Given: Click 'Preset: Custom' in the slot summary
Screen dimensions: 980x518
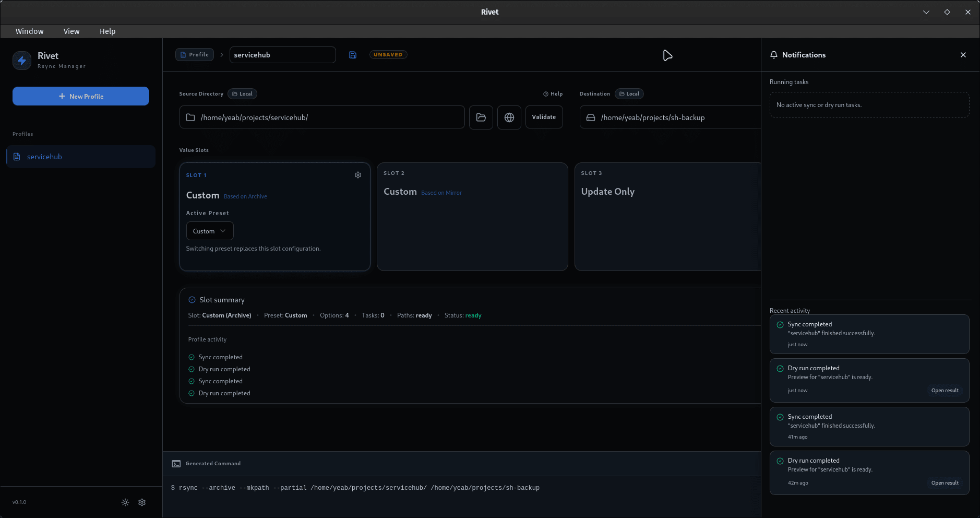Looking at the screenshot, I should pos(285,315).
